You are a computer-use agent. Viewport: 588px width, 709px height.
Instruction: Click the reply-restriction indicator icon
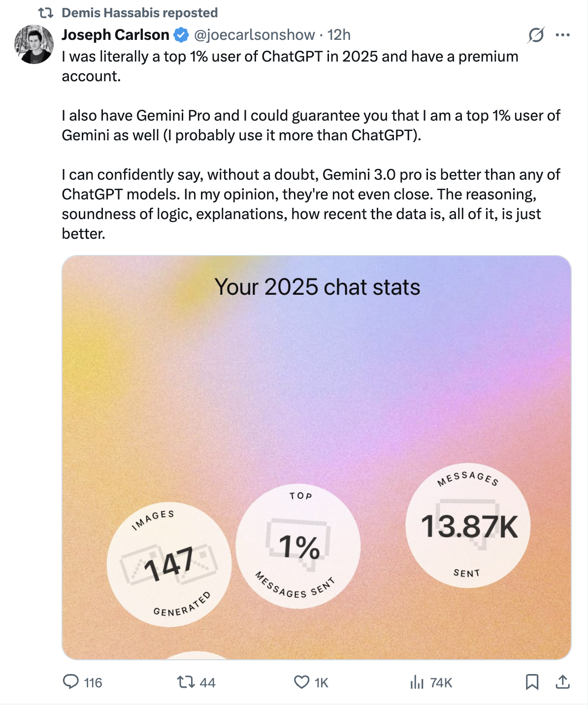[x=536, y=35]
